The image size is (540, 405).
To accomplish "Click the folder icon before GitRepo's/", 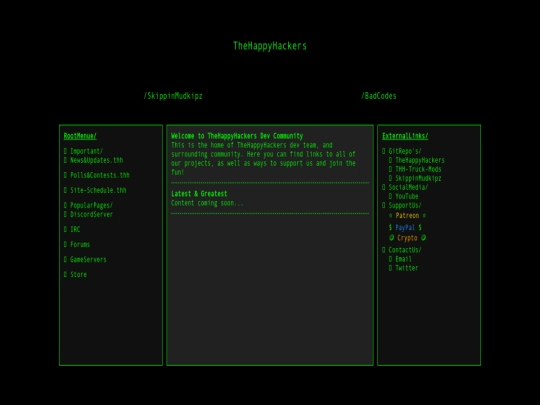I will click(x=384, y=151).
